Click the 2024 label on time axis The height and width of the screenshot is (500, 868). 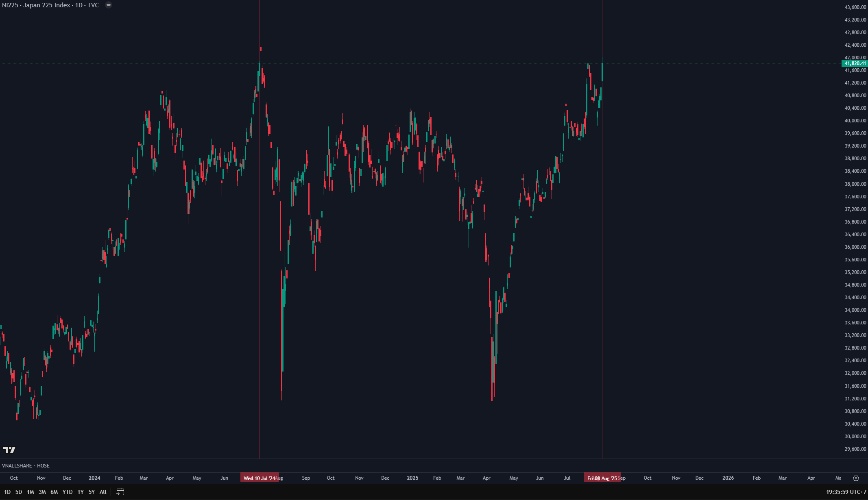click(x=94, y=478)
